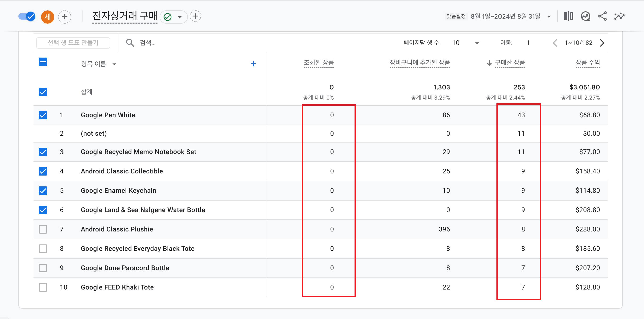Click the 이동 page number field
644x319 pixels.
click(x=528, y=43)
